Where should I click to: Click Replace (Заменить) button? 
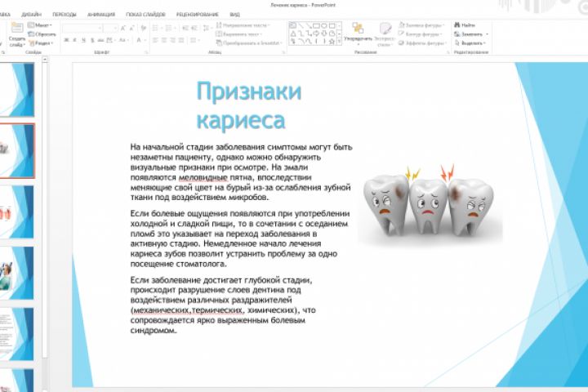tap(471, 34)
